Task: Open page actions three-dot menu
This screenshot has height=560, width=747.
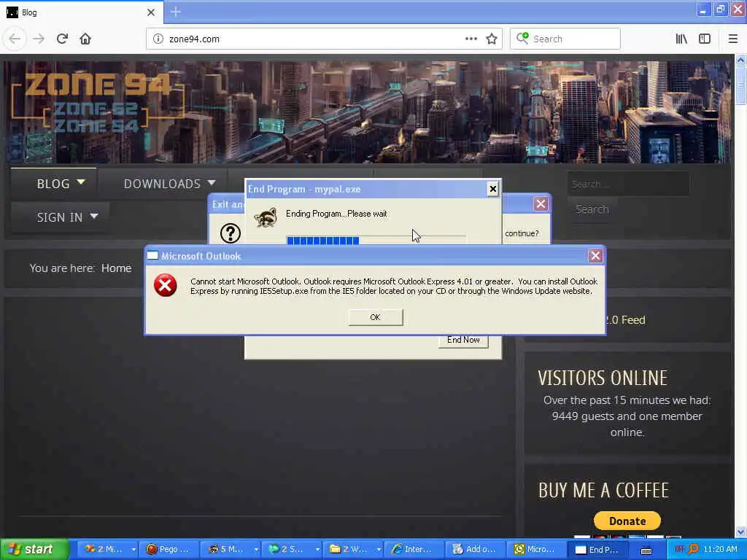Action: (471, 39)
